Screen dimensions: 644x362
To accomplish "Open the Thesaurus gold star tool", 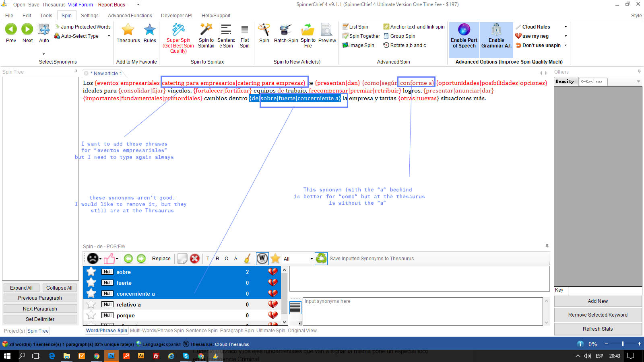I will point(128,30).
